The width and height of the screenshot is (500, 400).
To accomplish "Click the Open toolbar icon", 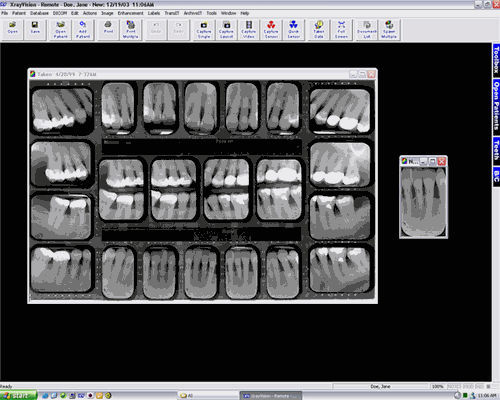I will [x=13, y=30].
